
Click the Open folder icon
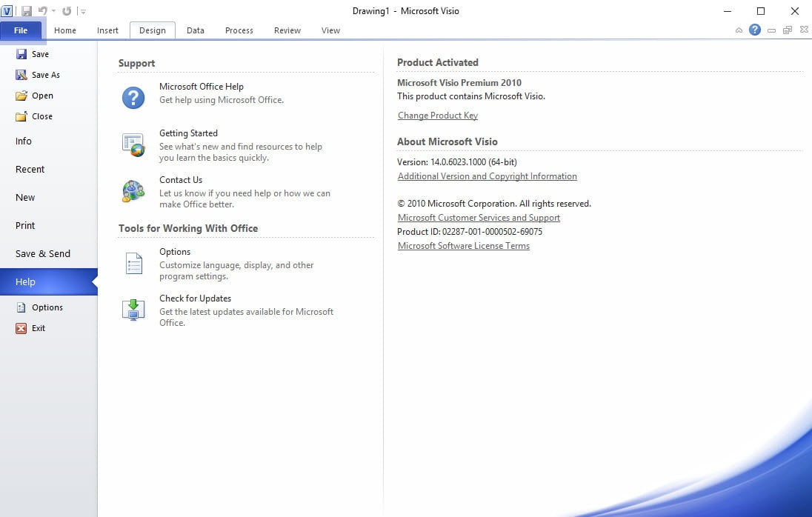(21, 96)
